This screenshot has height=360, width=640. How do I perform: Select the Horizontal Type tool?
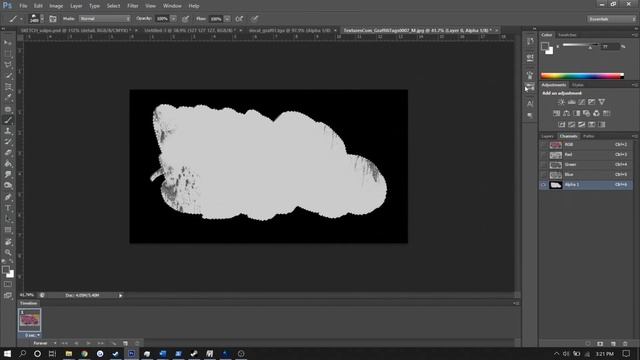[x=8, y=208]
